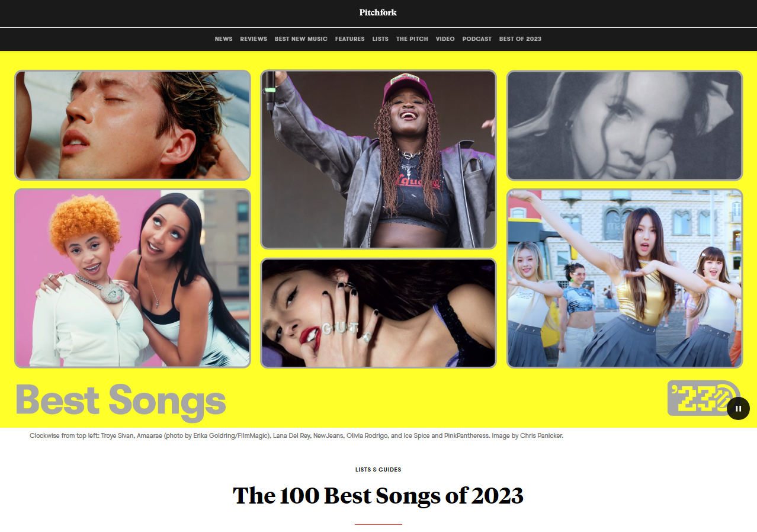This screenshot has height=532, width=757.
Task: Go to the Reviews section
Action: [254, 39]
